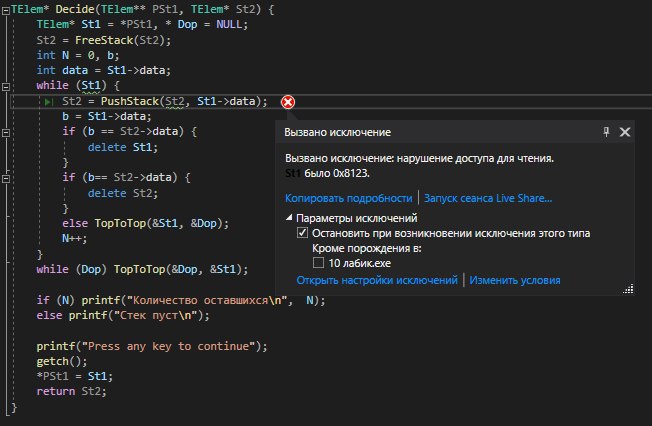Collapse 'Параметры исключений' section
This screenshot has height=426, width=652.
coord(289,218)
